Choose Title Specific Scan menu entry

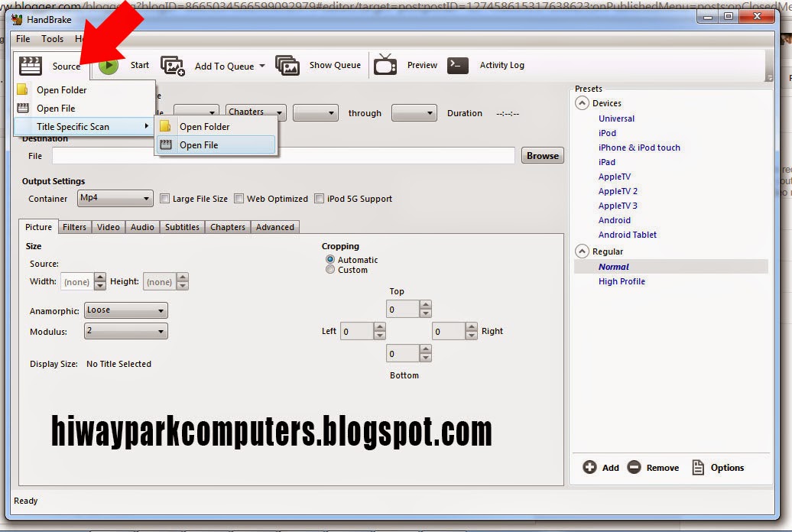[84, 126]
